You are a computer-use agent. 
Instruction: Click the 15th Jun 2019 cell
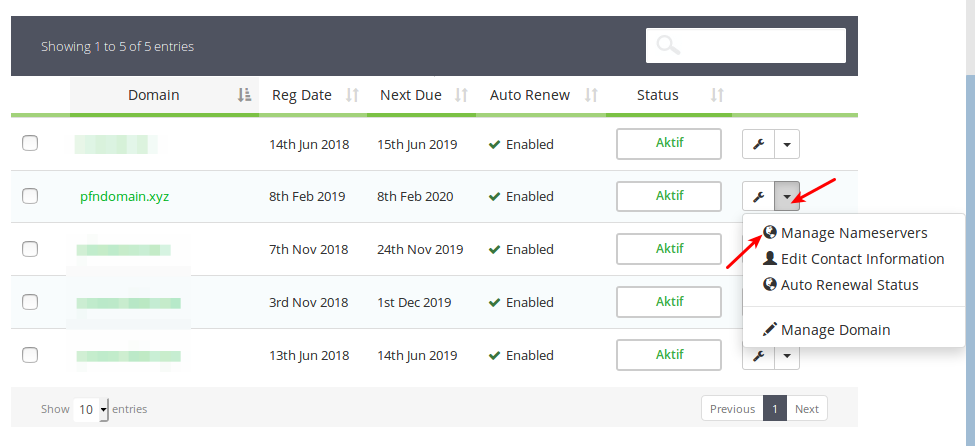click(417, 144)
